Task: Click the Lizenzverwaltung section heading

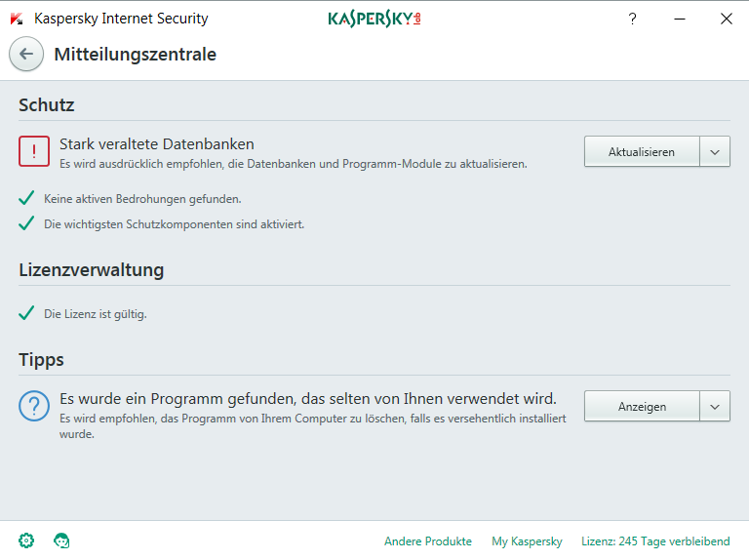Action: pos(92,270)
